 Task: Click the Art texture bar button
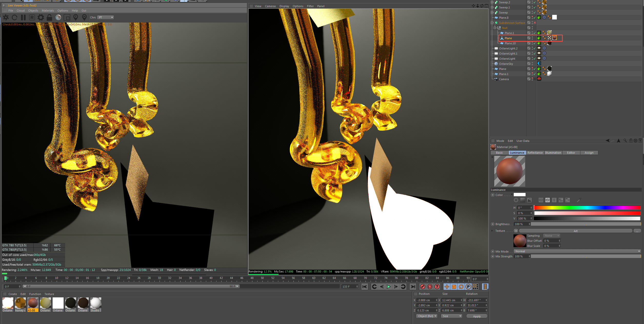click(x=576, y=231)
